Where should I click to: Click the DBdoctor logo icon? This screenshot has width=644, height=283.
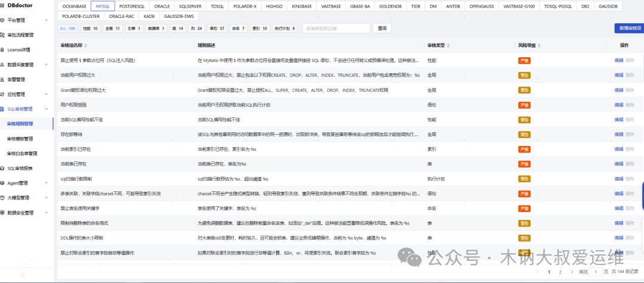click(x=2, y=6)
